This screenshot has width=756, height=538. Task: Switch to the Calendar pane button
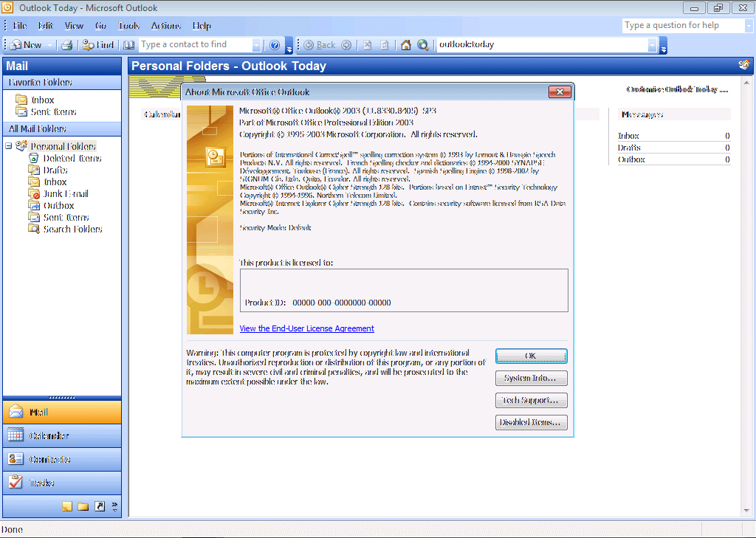pos(62,436)
